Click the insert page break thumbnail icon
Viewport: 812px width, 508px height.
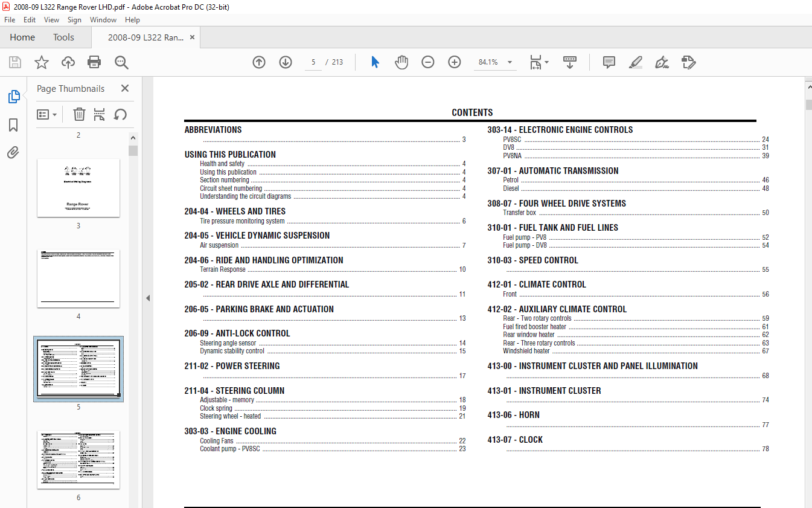[100, 114]
